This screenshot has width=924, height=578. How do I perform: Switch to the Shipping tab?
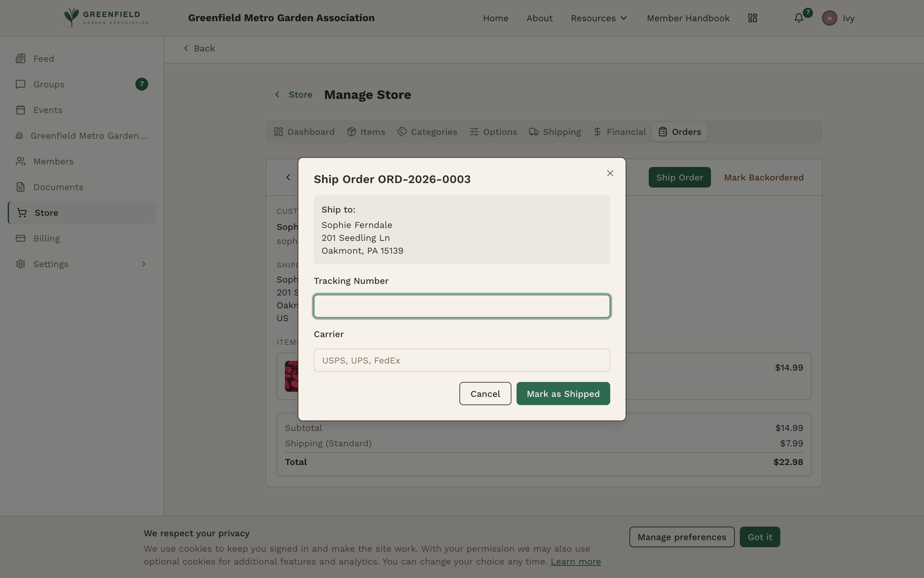pos(555,132)
